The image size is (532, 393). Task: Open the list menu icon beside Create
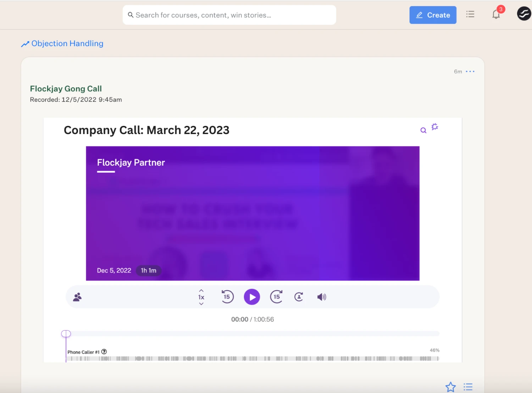point(470,15)
